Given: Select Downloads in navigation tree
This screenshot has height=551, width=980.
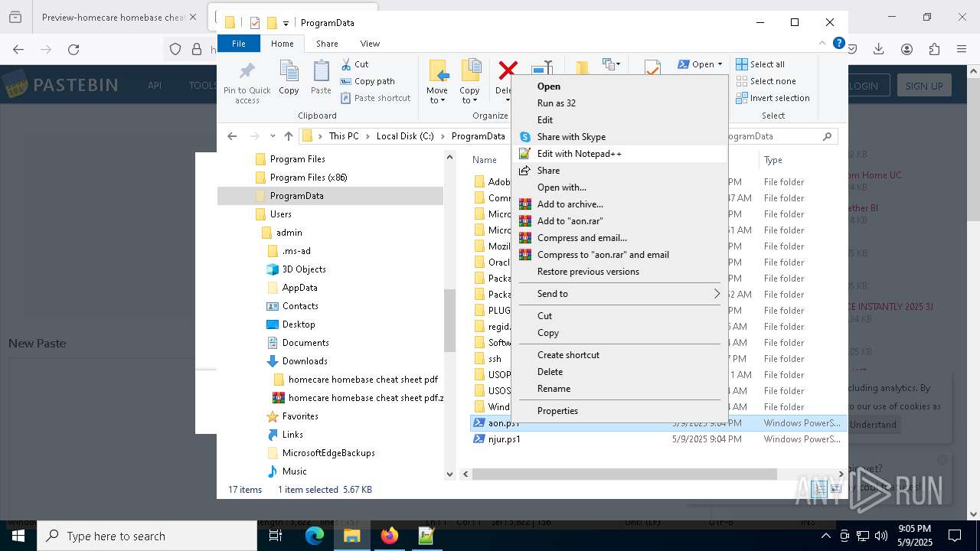Looking at the screenshot, I should point(304,361).
